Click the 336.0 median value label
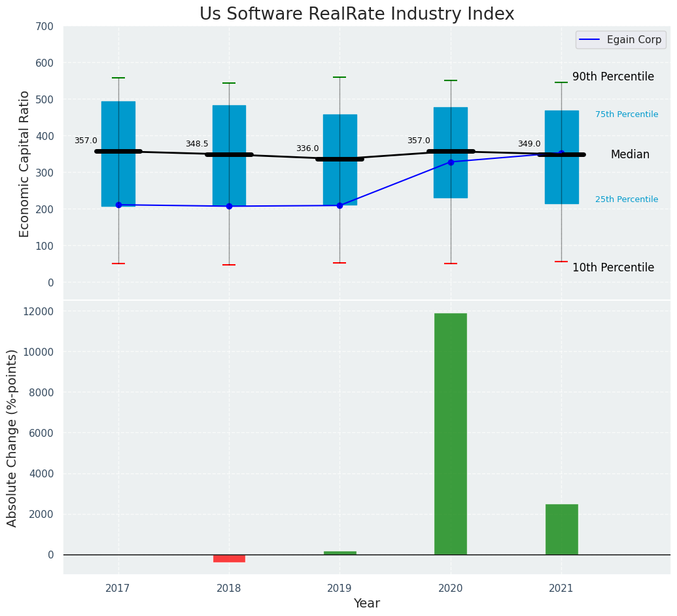The image size is (677, 616). pos(307,148)
